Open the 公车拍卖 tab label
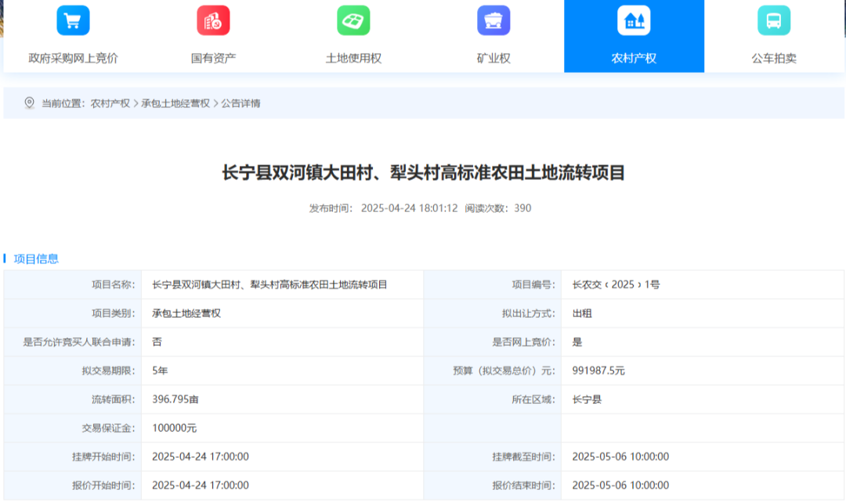The image size is (846, 504). pos(774,58)
